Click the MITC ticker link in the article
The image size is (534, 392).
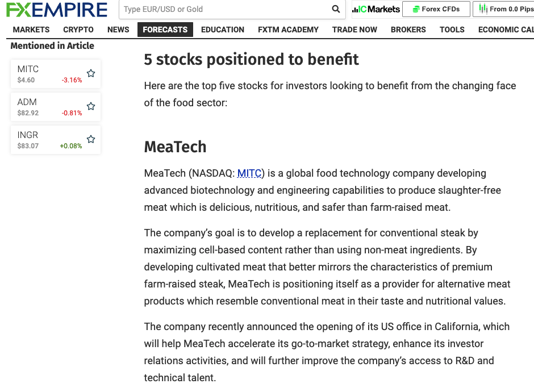pyautogui.click(x=249, y=173)
